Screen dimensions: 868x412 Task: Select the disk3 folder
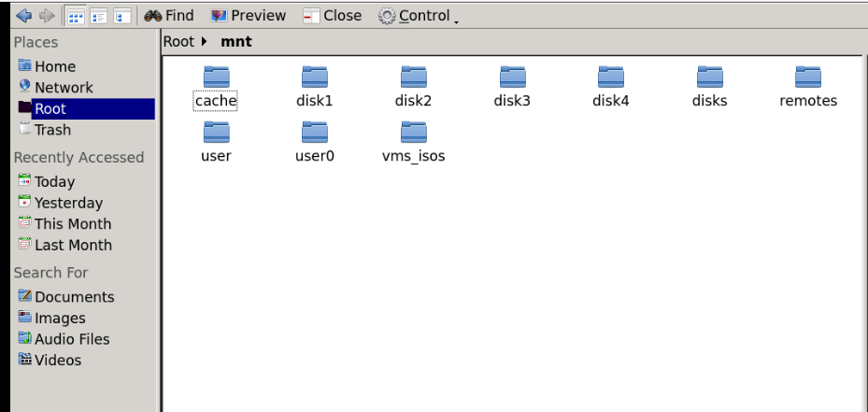tap(512, 87)
